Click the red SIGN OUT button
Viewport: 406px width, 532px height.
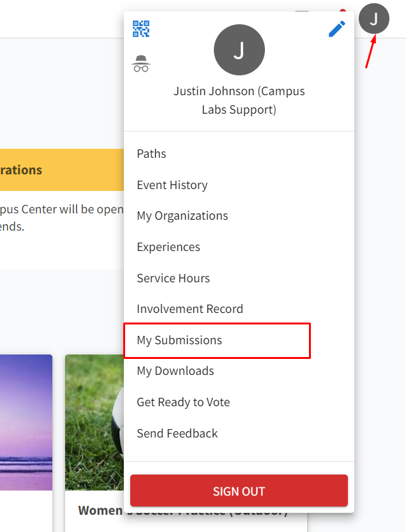coord(239,491)
